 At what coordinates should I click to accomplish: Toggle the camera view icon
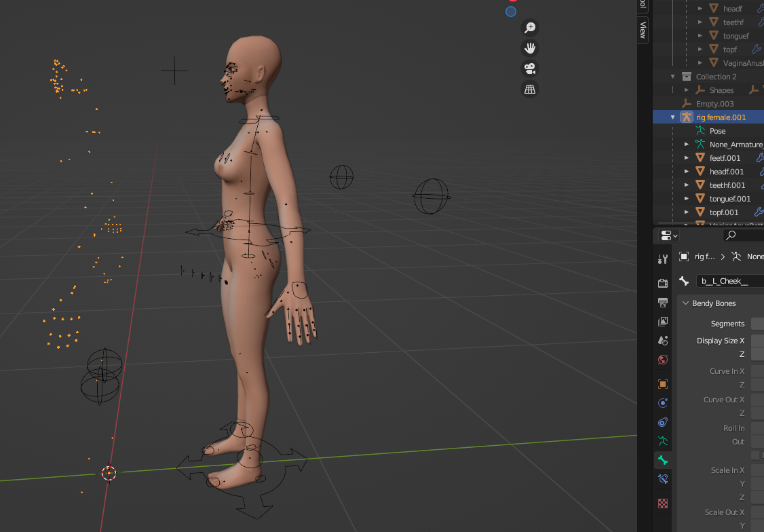[x=530, y=69]
